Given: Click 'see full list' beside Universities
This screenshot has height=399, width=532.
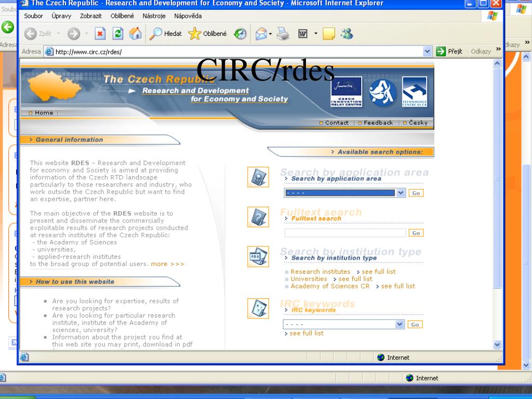Looking at the screenshot, I should click(x=355, y=279).
